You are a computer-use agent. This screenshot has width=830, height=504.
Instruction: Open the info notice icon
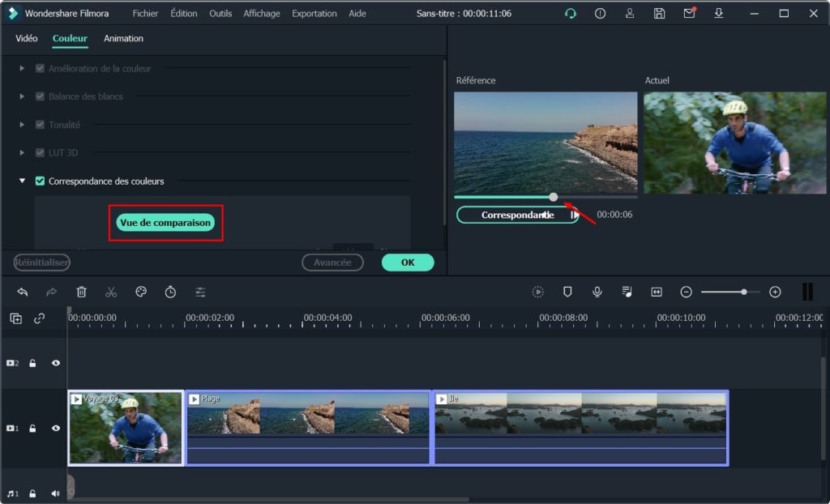[600, 14]
